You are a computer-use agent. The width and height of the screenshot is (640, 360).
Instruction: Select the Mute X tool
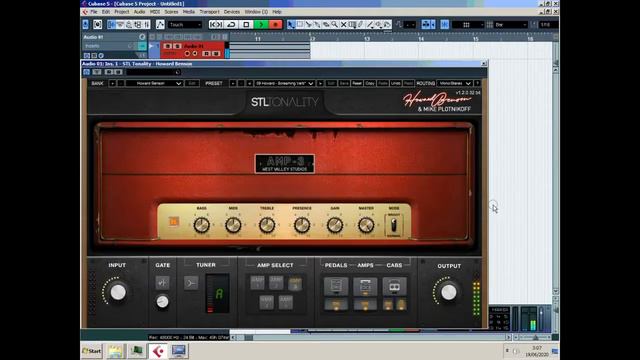coord(343,24)
